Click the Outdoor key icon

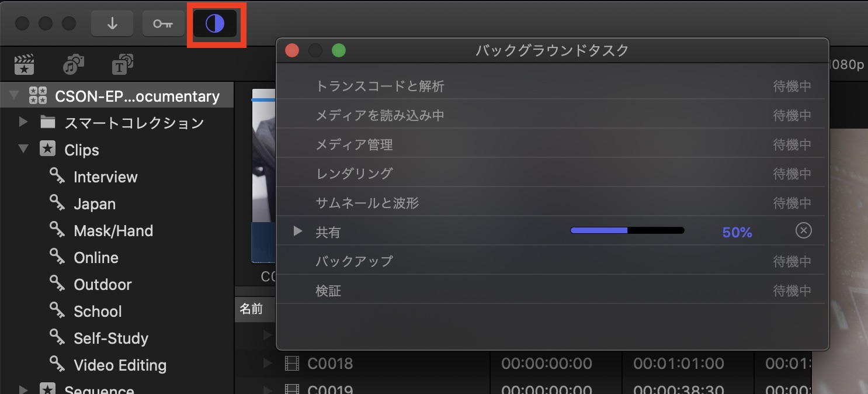pyautogui.click(x=57, y=283)
